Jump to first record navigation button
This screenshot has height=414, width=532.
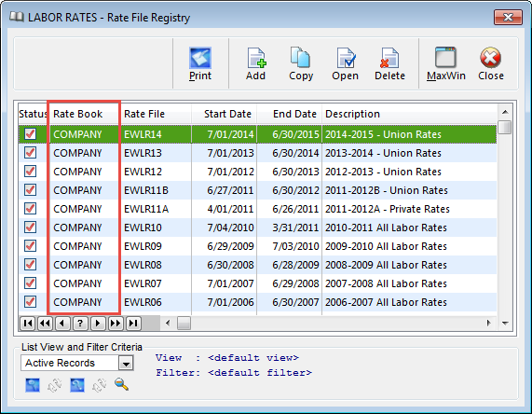click(x=27, y=323)
